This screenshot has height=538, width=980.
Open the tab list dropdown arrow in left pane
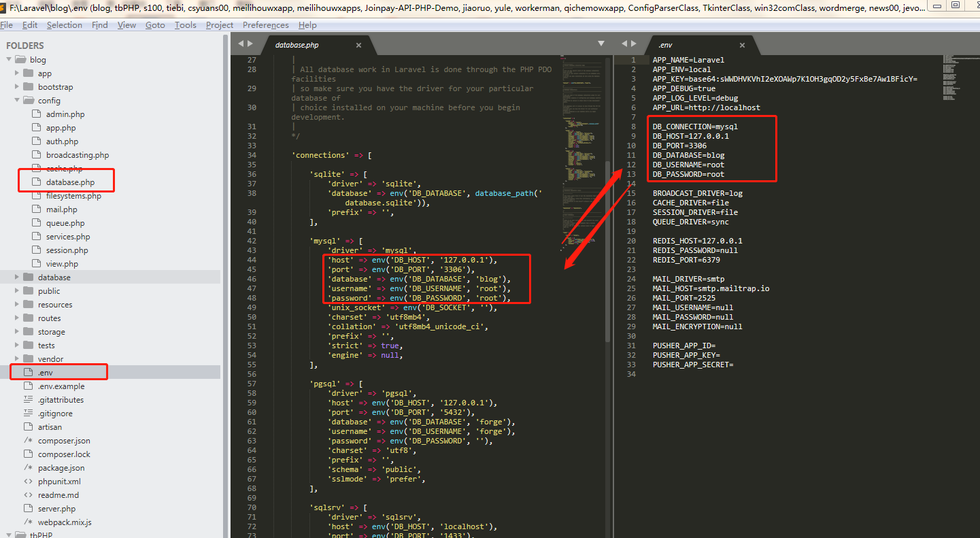pyautogui.click(x=601, y=44)
